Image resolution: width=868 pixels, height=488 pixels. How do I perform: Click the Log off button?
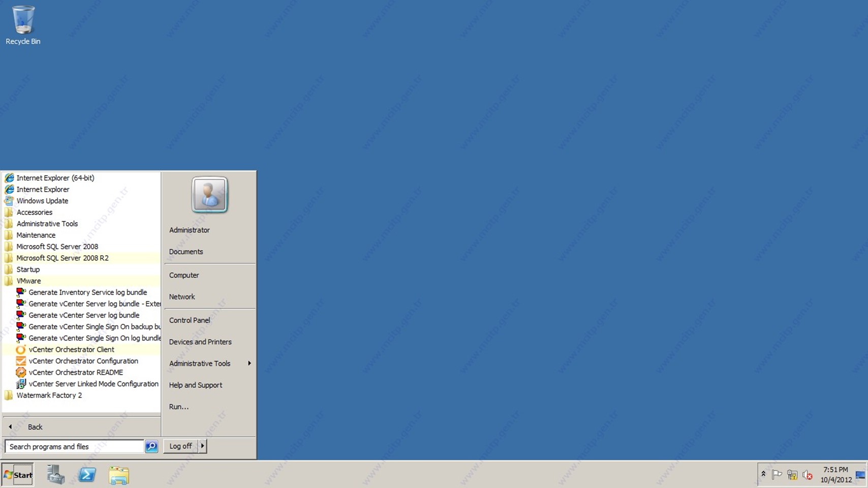(x=180, y=446)
